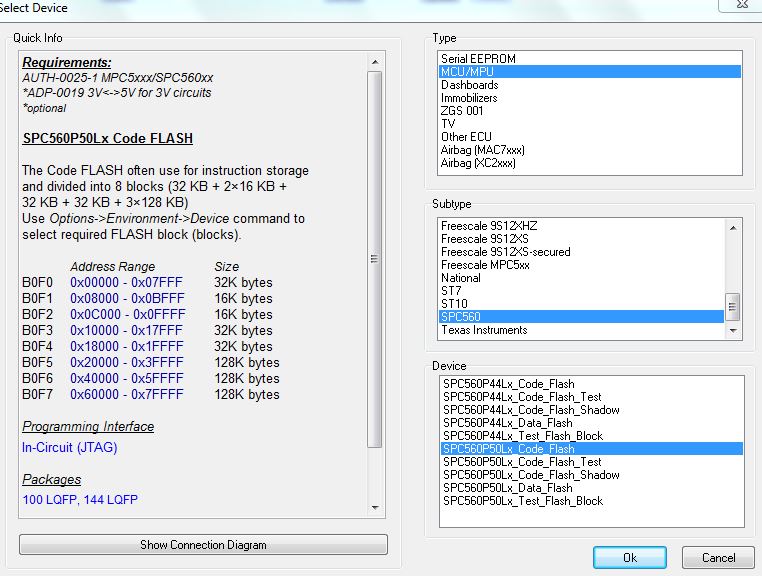Click Subtype list scroll up arrow
762x576 pixels.
point(733,227)
